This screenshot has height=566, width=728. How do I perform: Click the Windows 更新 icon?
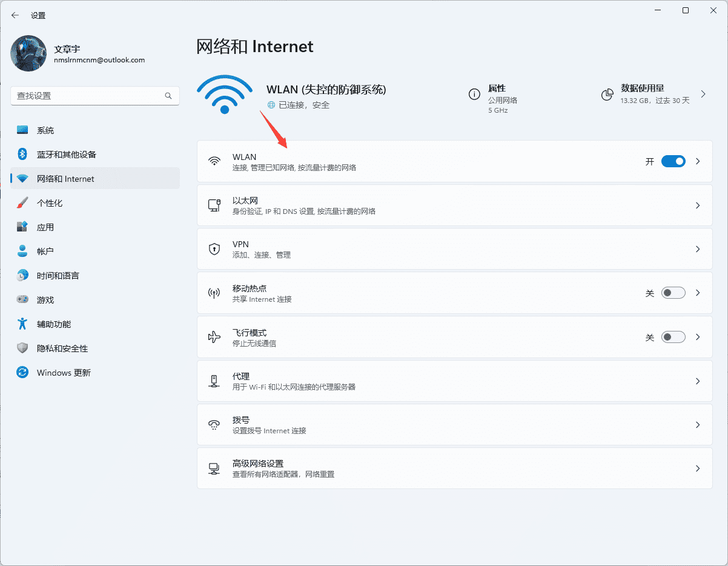(x=22, y=372)
